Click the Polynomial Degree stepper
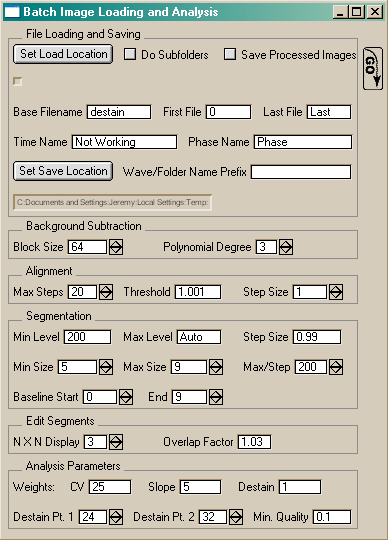 tap(286, 247)
